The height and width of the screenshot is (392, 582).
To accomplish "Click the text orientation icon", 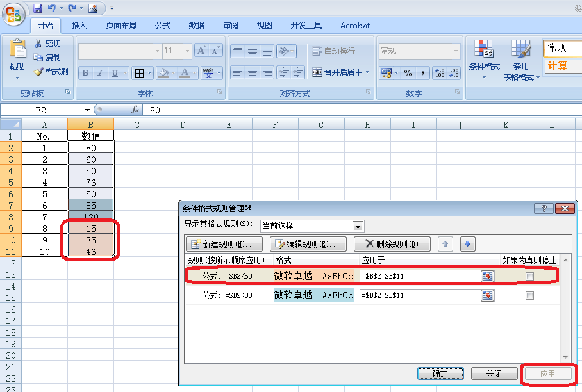I will coord(285,51).
